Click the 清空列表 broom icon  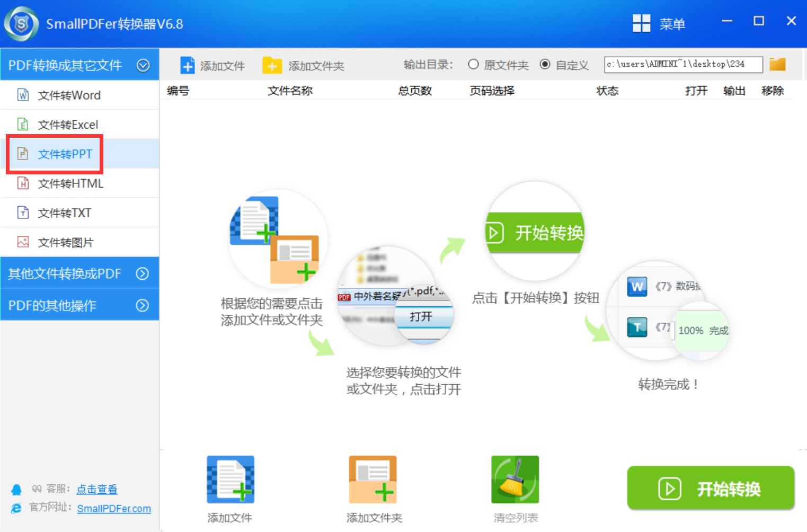[515, 480]
